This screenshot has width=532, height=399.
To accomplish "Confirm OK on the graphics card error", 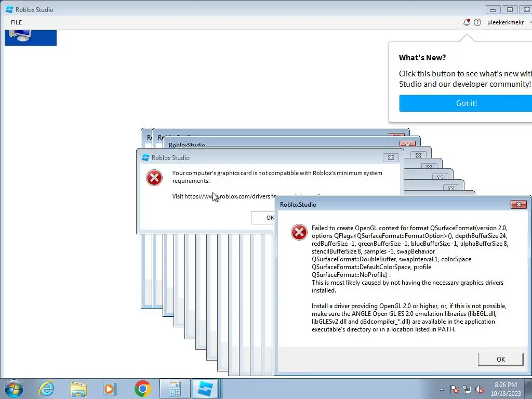I will tap(263, 218).
